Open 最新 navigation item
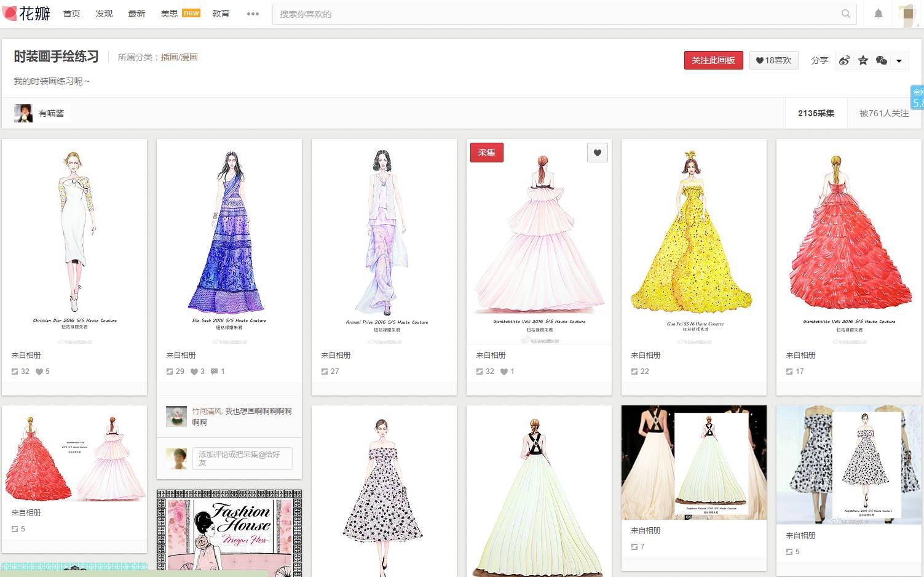Image resolution: width=924 pixels, height=577 pixels. point(136,14)
